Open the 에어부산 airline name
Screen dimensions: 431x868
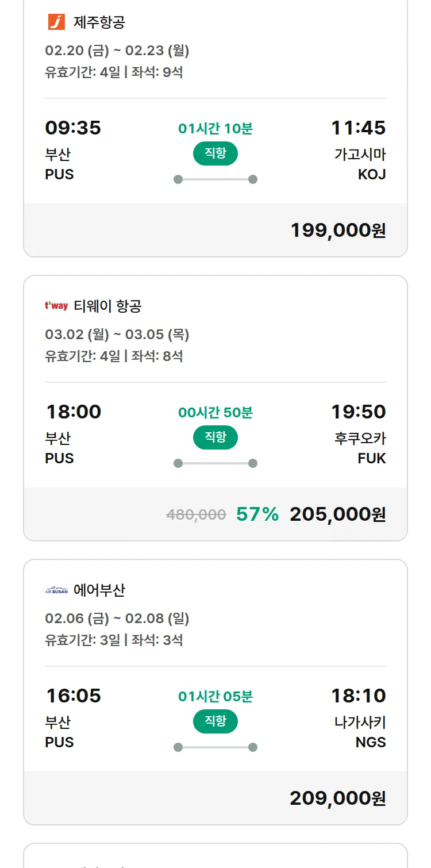point(99,590)
